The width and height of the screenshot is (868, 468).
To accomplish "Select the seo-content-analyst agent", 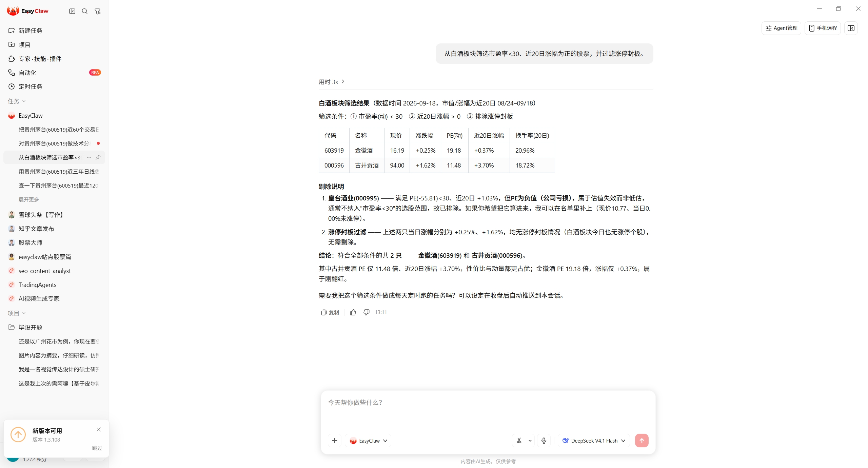I will (54, 271).
